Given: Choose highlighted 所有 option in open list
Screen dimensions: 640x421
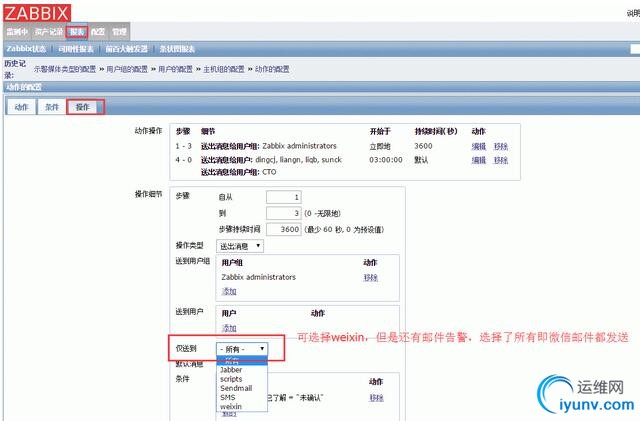Looking at the screenshot, I should 242,361.
